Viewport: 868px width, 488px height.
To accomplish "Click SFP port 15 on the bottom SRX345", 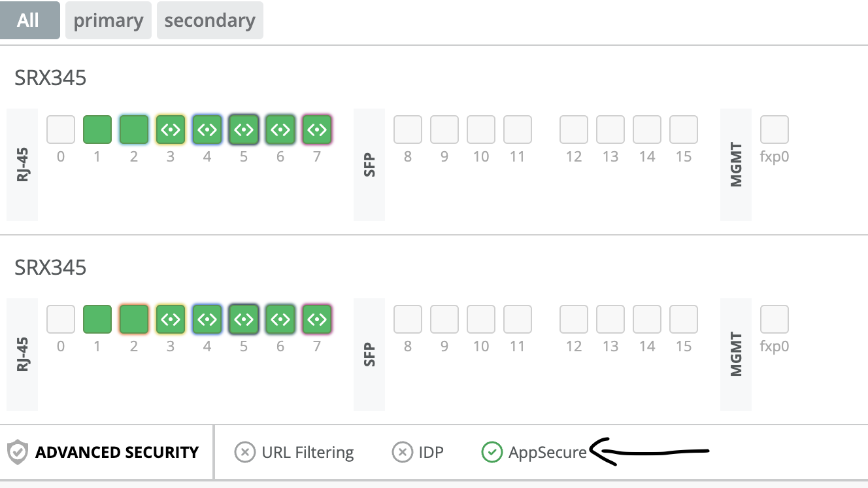I will (x=684, y=319).
